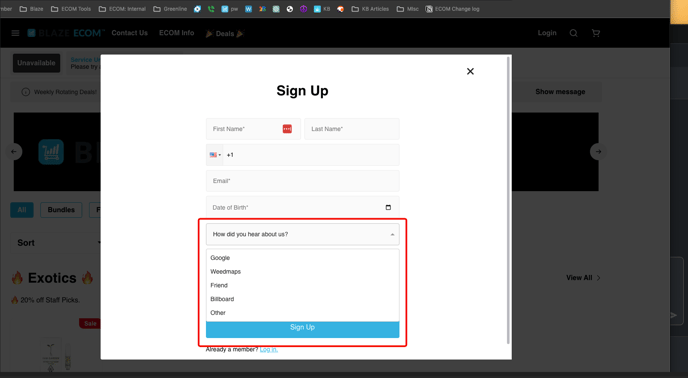Open the hamburger menu icon

(15, 33)
